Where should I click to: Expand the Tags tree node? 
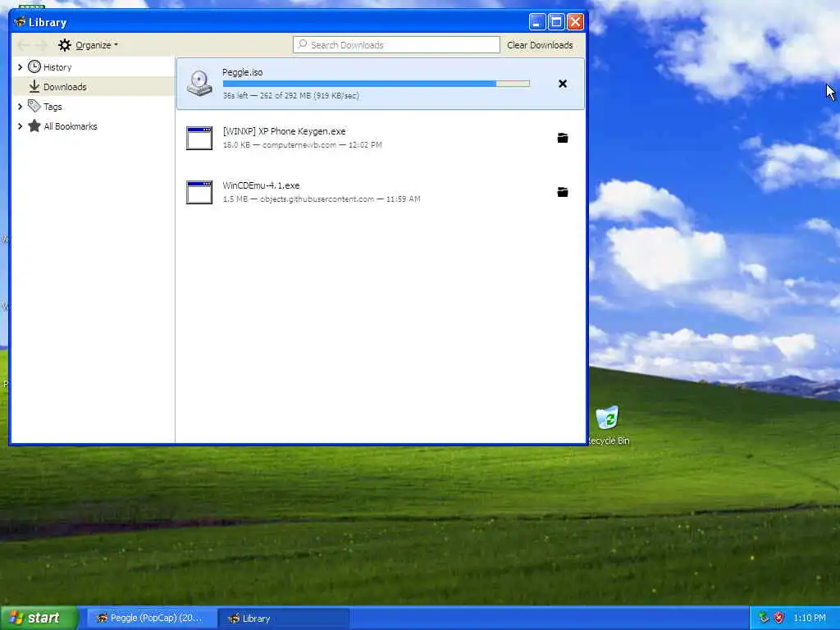click(x=21, y=107)
